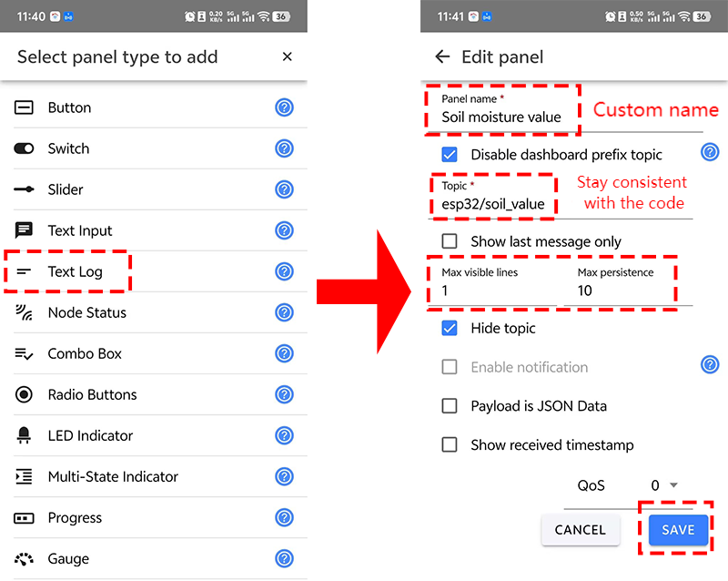The width and height of the screenshot is (728, 581).
Task: Open help for Disable dashboard prefix topic
Action: pyautogui.click(x=710, y=152)
